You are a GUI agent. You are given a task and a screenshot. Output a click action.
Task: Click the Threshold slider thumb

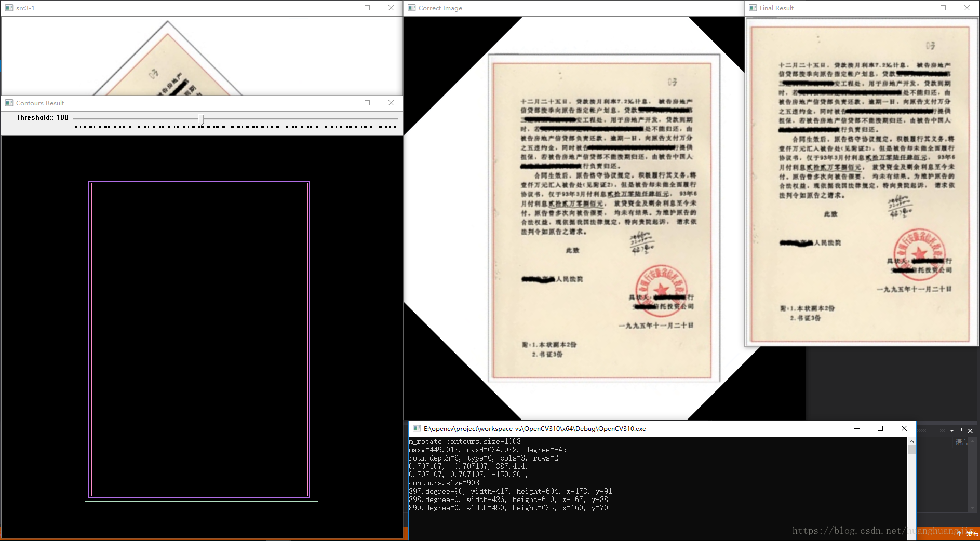pyautogui.click(x=203, y=119)
